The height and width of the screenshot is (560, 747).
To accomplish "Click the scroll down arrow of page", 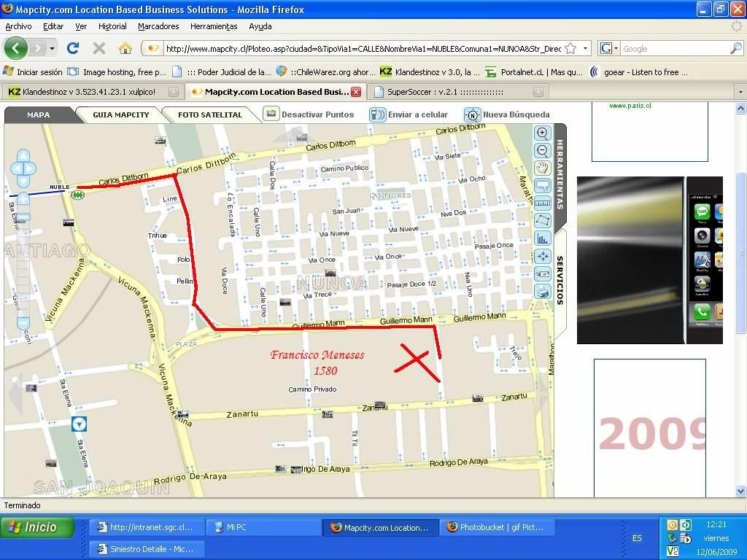I will tap(740, 491).
